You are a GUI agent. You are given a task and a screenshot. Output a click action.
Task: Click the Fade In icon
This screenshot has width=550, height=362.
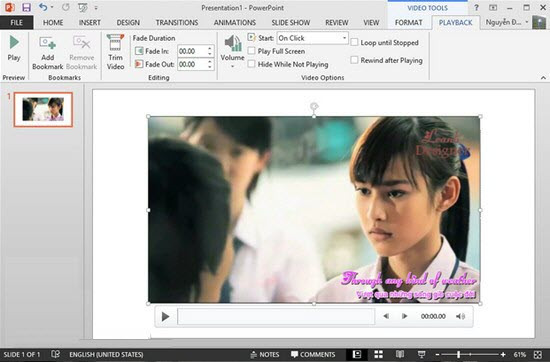(x=139, y=51)
